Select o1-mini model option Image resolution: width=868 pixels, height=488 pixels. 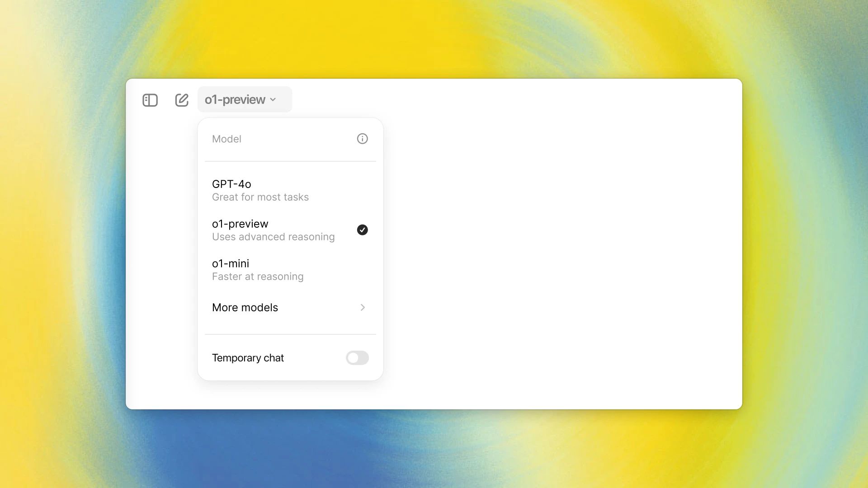click(x=290, y=269)
